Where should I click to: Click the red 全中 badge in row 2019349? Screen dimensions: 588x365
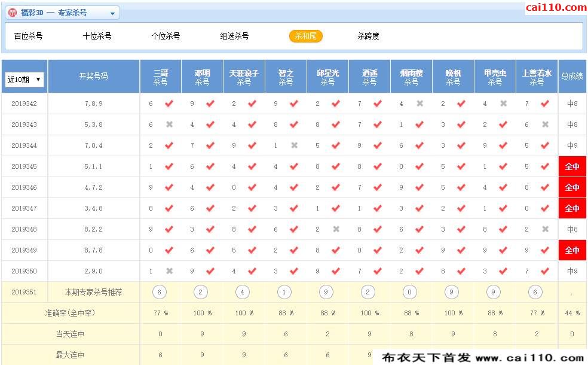coord(572,250)
